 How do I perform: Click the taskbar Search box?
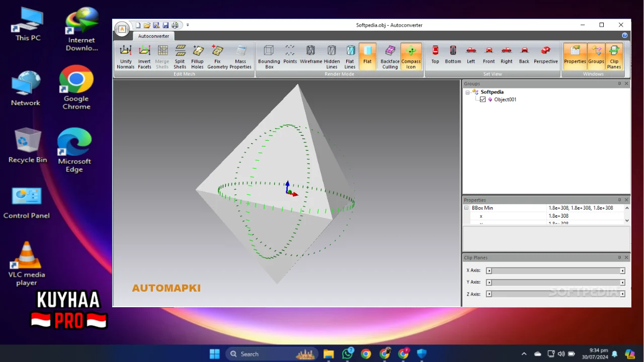pyautogui.click(x=272, y=354)
